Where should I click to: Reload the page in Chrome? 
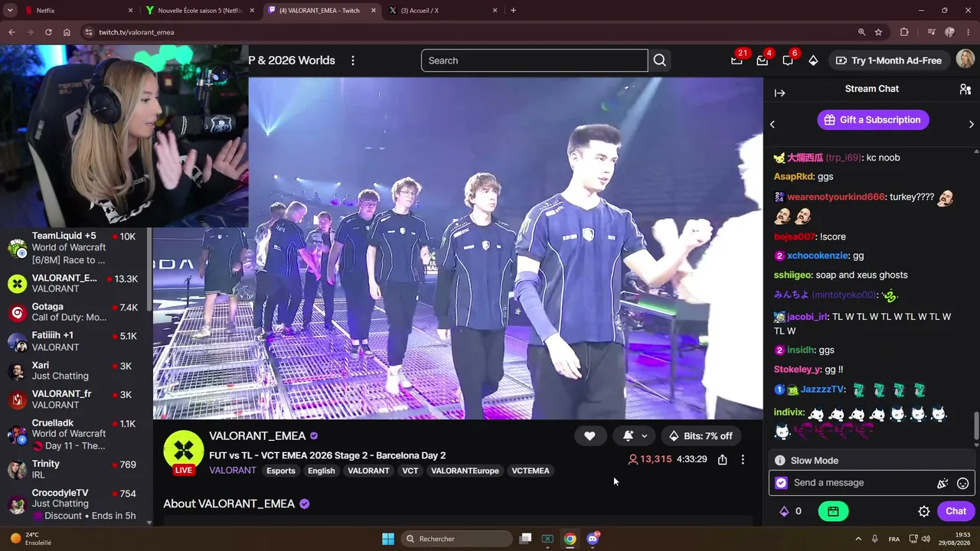(x=48, y=32)
